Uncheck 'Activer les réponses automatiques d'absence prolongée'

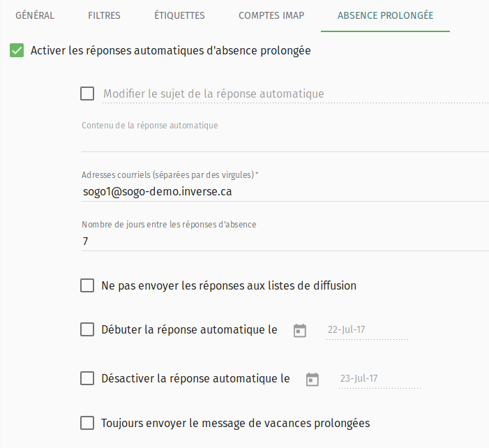click(17, 51)
